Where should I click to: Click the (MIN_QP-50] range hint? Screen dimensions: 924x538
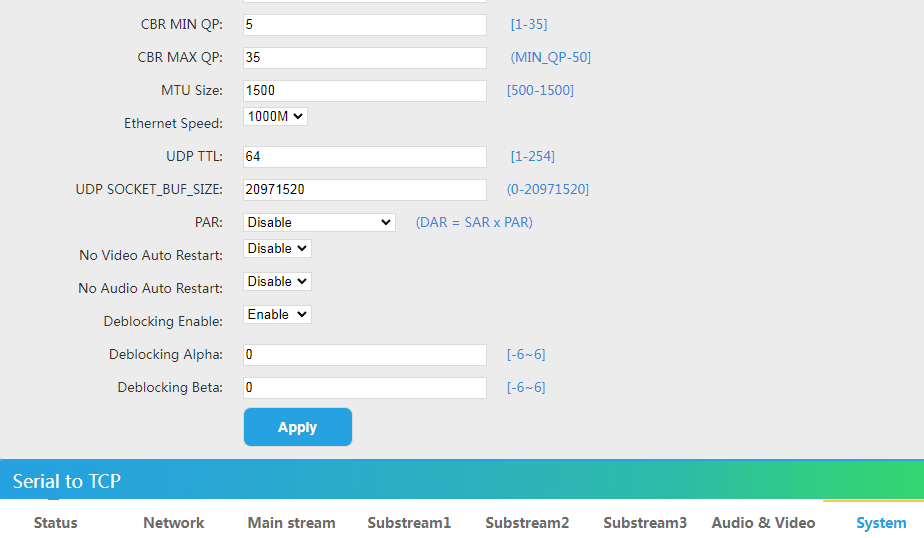tap(550, 57)
